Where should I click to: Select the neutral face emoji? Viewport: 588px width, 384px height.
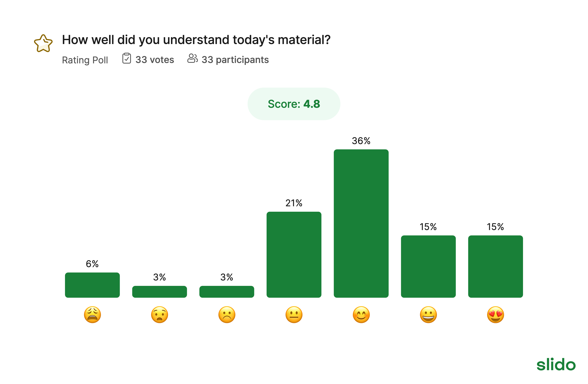294,315
